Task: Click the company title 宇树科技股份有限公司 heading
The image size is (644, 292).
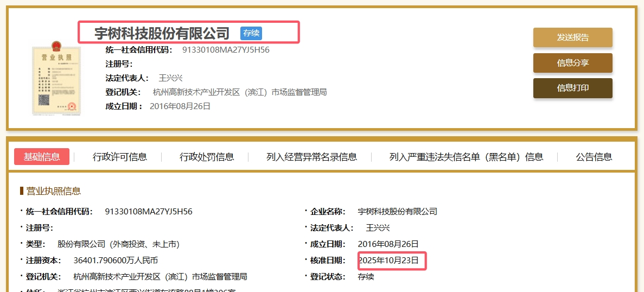Action: 162,33
